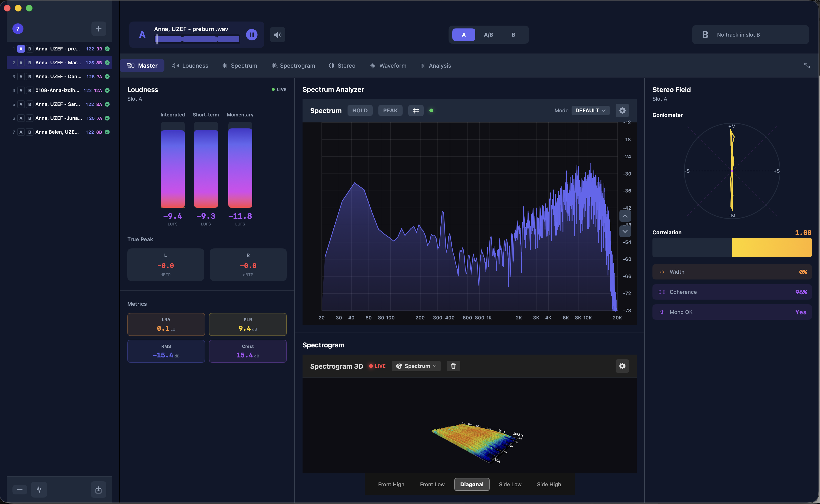This screenshot has height=504, width=820.
Task: Enable HOLD in the Spectrum Analyzer
Action: click(x=360, y=110)
